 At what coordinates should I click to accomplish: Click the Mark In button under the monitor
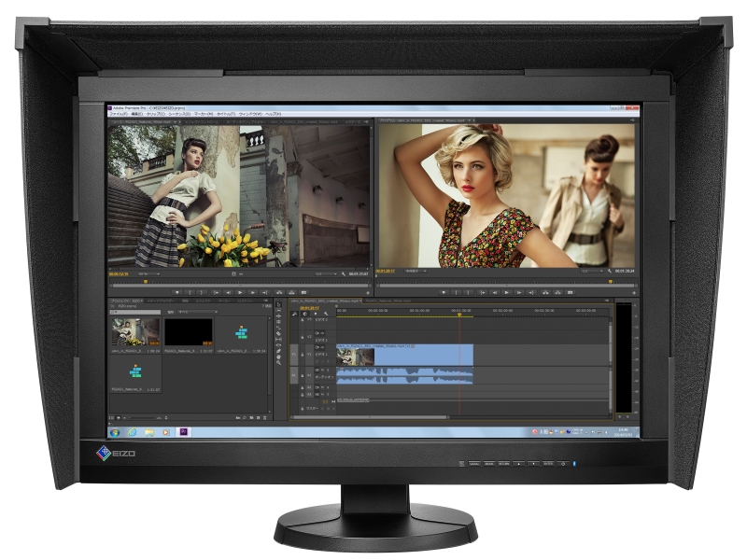point(189,292)
